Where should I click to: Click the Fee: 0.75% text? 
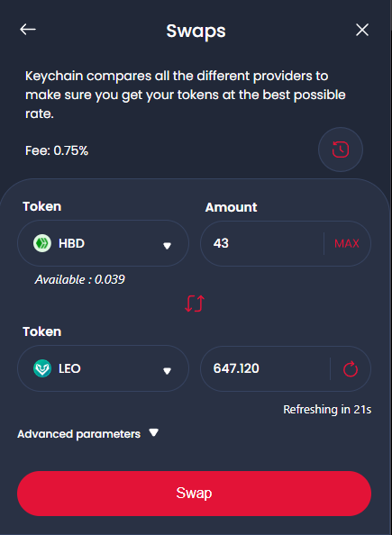pos(57,150)
